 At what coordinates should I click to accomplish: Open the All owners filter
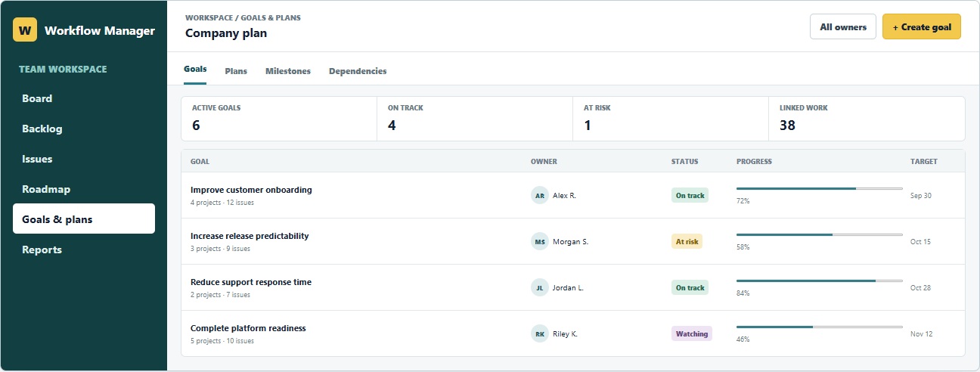(843, 26)
